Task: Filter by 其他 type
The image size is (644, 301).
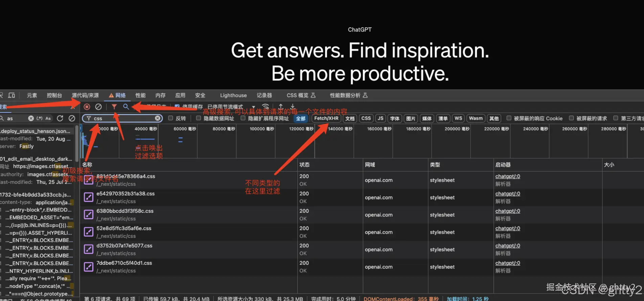Action: [494, 118]
